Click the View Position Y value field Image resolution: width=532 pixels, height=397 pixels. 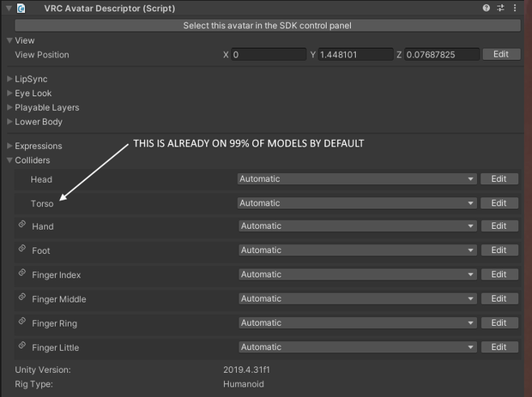tap(355, 55)
